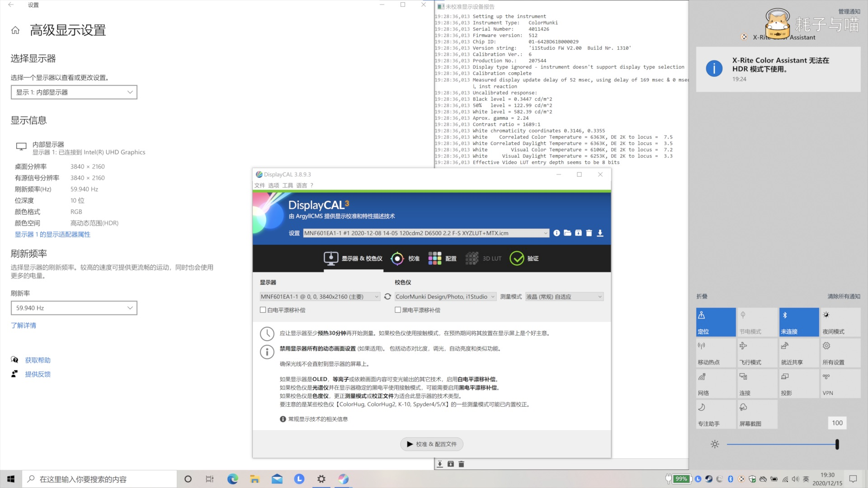Open the DisplayCAL settings info icon
This screenshot has width=868, height=488.
point(557,233)
